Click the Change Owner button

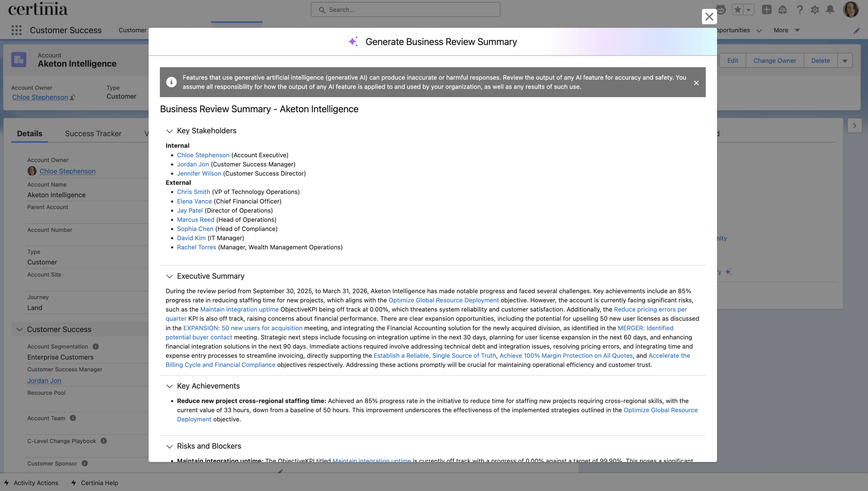point(774,60)
